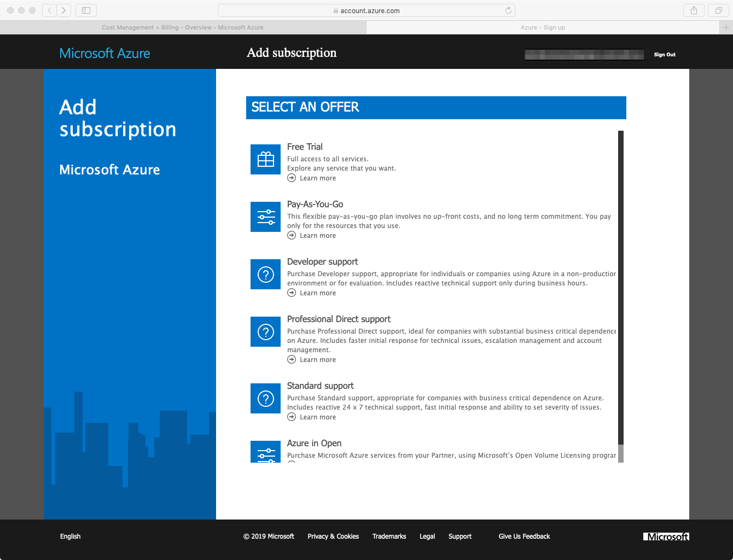Click Learn more under Pay-As-You-Go

[x=318, y=236]
